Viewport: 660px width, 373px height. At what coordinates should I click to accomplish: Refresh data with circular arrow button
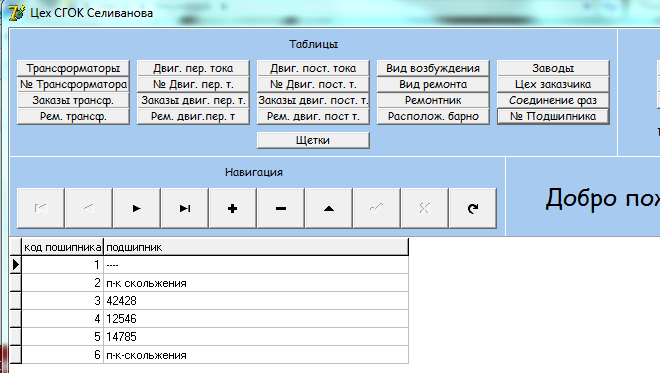coord(473,208)
